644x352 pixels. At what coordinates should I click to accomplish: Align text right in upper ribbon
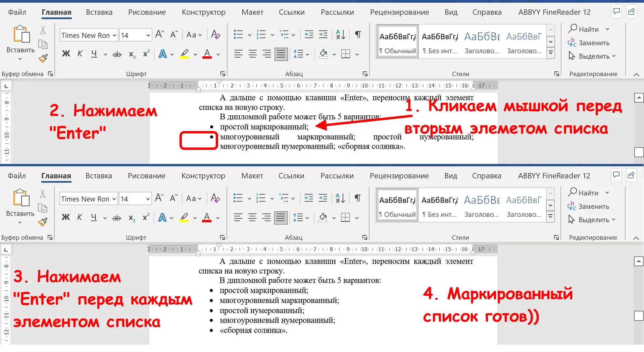tap(267, 54)
